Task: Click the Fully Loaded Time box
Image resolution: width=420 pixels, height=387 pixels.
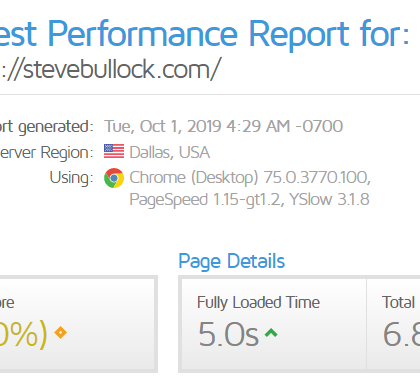Action: (274, 324)
